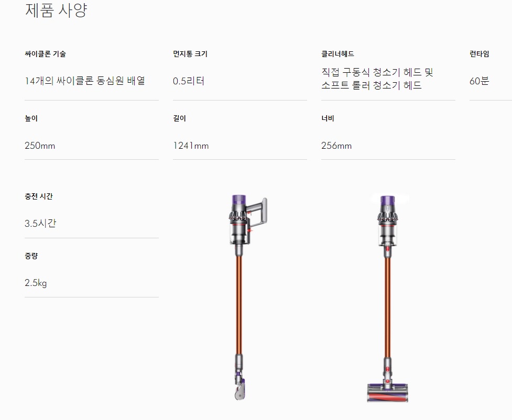Select the 14개의 싸이클론 동심원 배열 text
Viewport: 512px width, 420px height.
tap(85, 81)
